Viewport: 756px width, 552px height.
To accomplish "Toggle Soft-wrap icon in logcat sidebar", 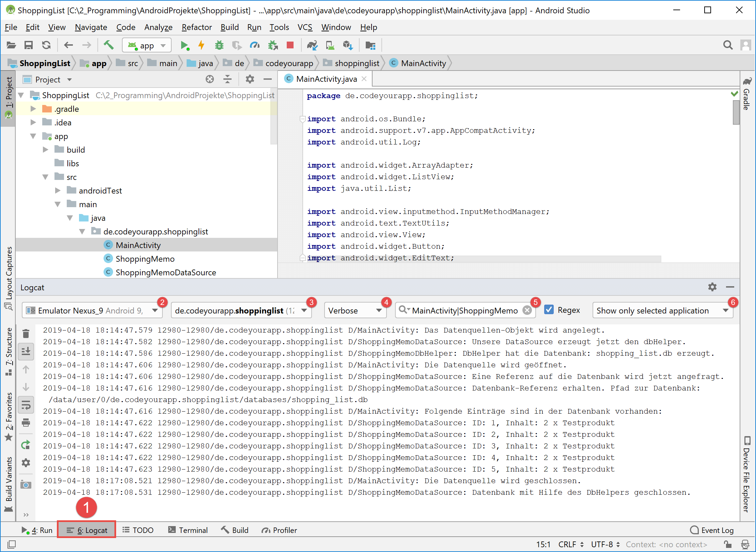I will [x=26, y=405].
